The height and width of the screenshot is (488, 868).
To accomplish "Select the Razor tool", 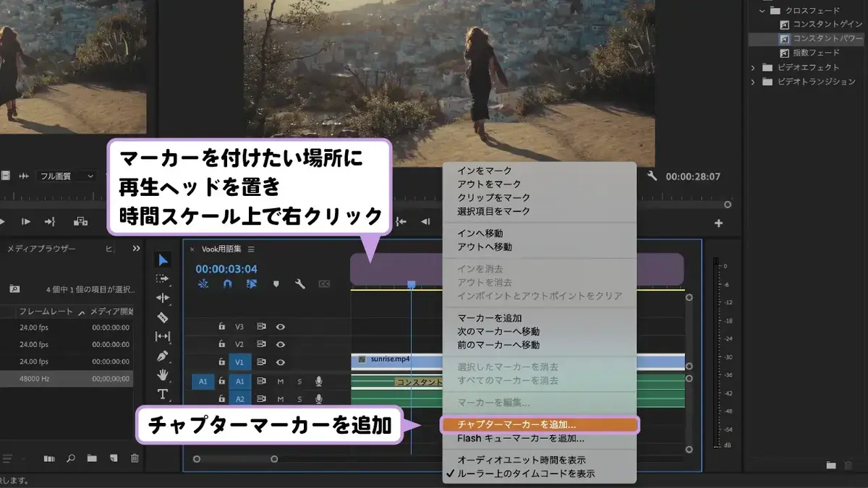I will coord(163,317).
